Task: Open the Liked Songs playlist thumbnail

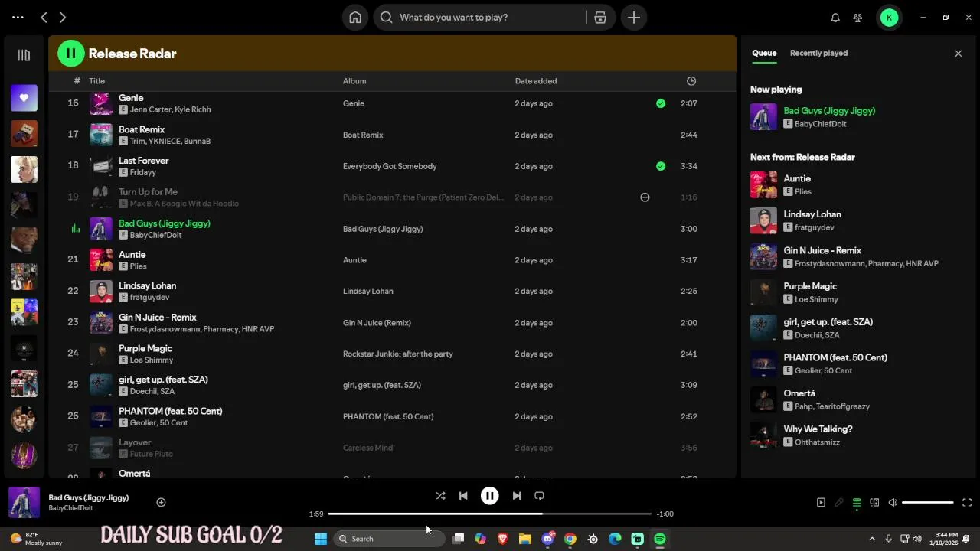Action: [x=24, y=97]
